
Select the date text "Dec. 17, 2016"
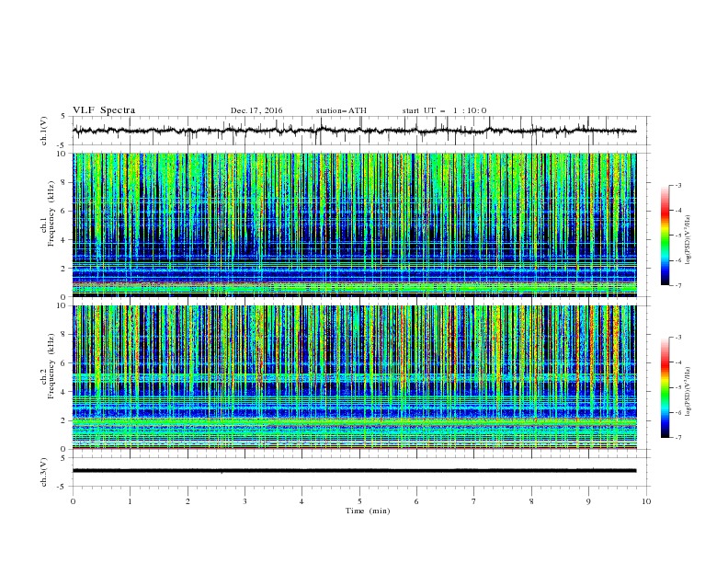[x=256, y=110]
